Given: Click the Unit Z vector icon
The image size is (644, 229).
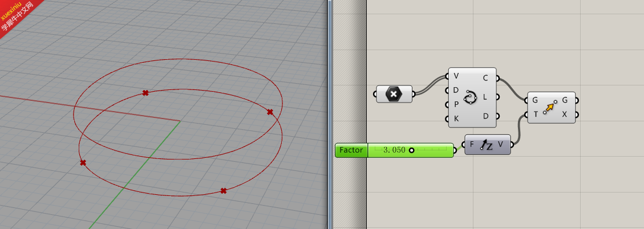Looking at the screenshot, I should pos(487,145).
